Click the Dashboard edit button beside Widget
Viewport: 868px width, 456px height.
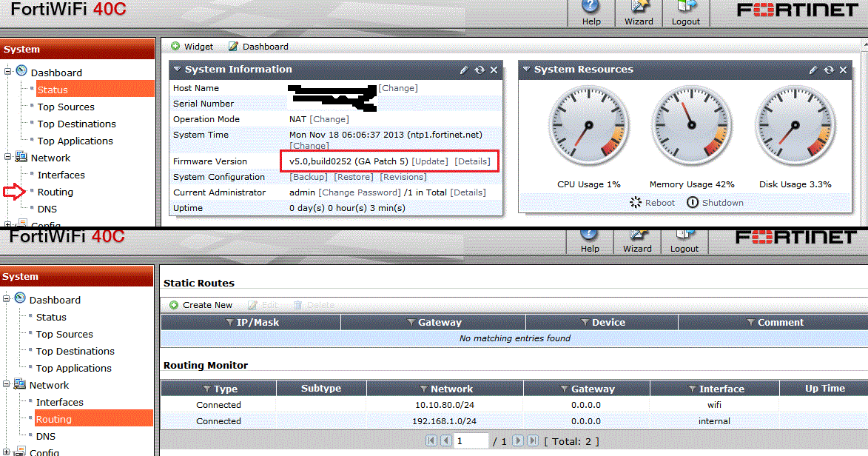pos(258,47)
